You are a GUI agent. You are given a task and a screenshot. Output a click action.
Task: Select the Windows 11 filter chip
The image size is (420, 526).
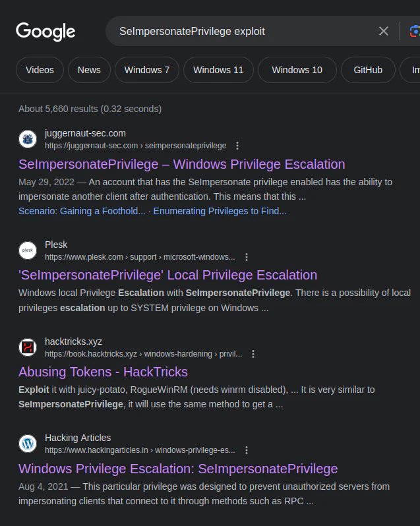(x=218, y=70)
